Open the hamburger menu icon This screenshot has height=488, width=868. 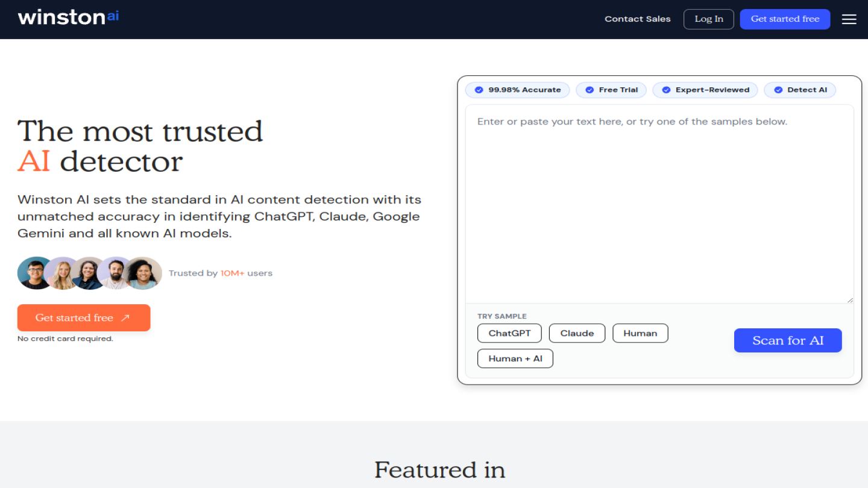(x=849, y=19)
